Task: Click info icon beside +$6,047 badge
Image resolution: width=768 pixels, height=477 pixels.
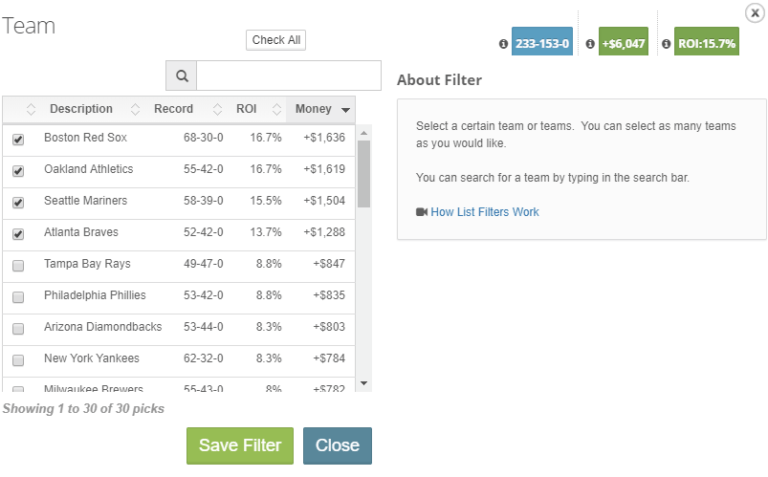Action: (590, 44)
